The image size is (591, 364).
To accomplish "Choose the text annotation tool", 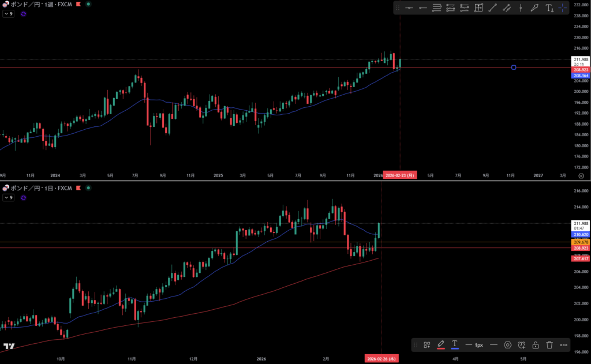I will click(549, 8).
